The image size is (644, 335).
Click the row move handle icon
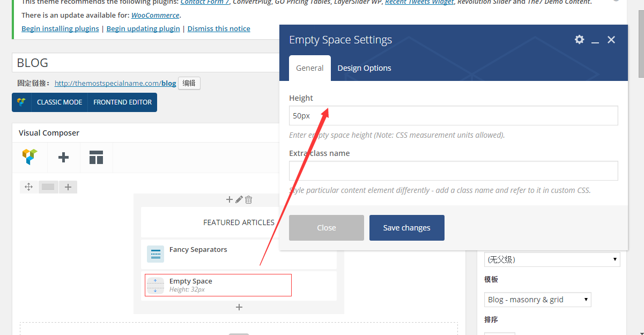pos(29,187)
